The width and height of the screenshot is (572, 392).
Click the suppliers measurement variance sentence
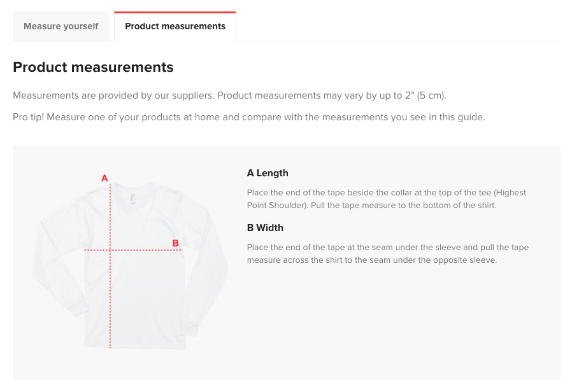(229, 95)
